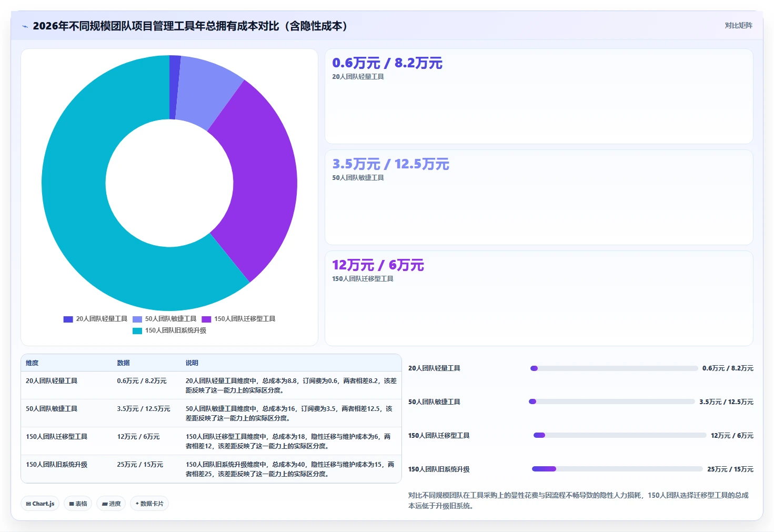Click table value 12万元 / 6万元
Screen dimensions: 774x532
point(138,437)
